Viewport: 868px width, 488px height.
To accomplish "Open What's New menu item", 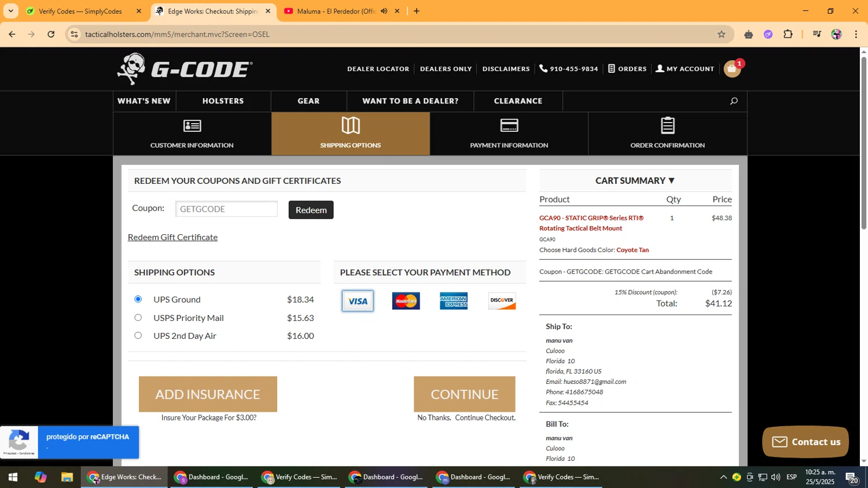I will [144, 101].
